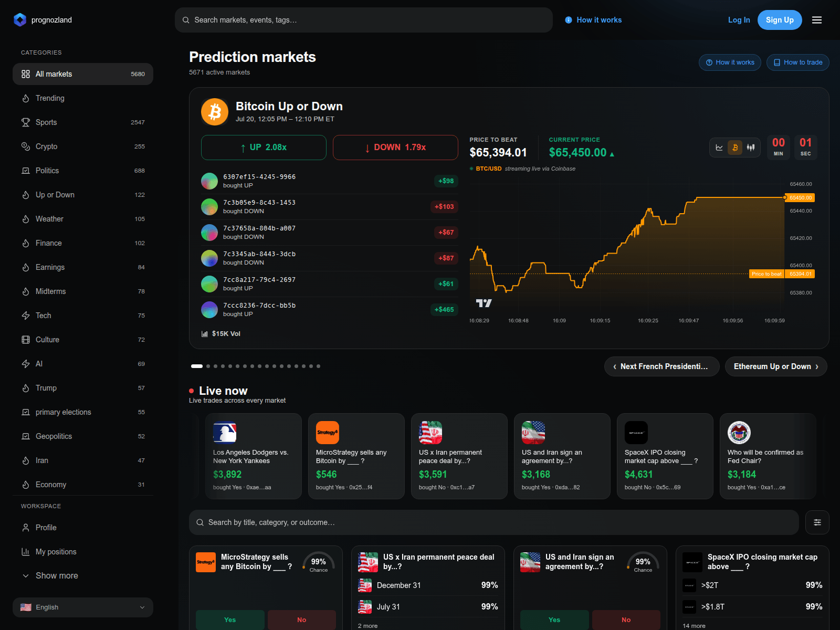Select Tech category in sidebar
Viewport: 840px width, 630px height.
click(83, 316)
